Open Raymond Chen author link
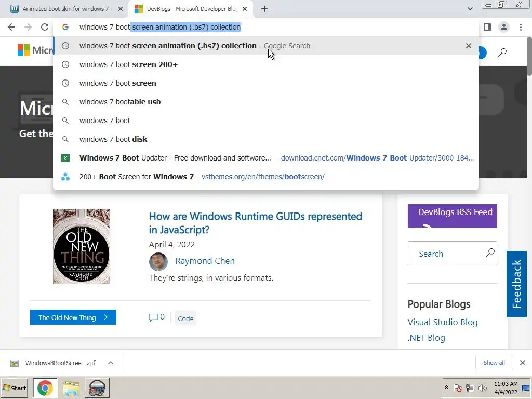The width and height of the screenshot is (532, 399). point(205,261)
